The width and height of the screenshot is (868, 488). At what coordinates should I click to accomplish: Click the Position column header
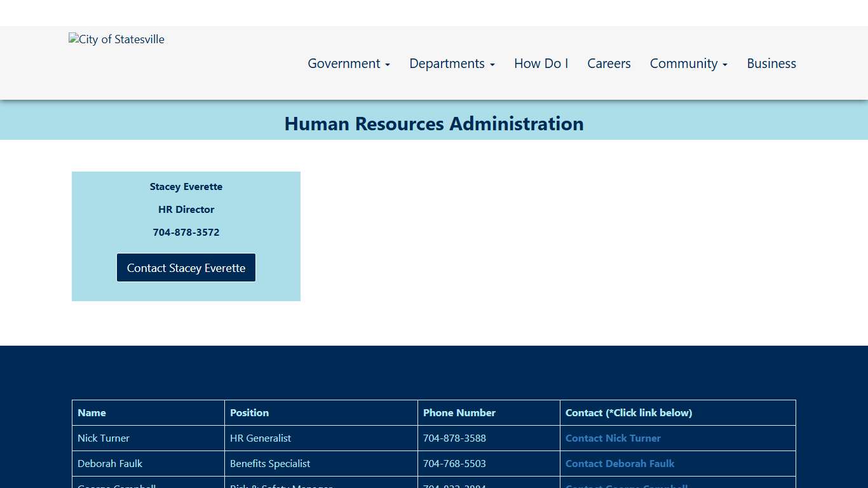click(249, 412)
